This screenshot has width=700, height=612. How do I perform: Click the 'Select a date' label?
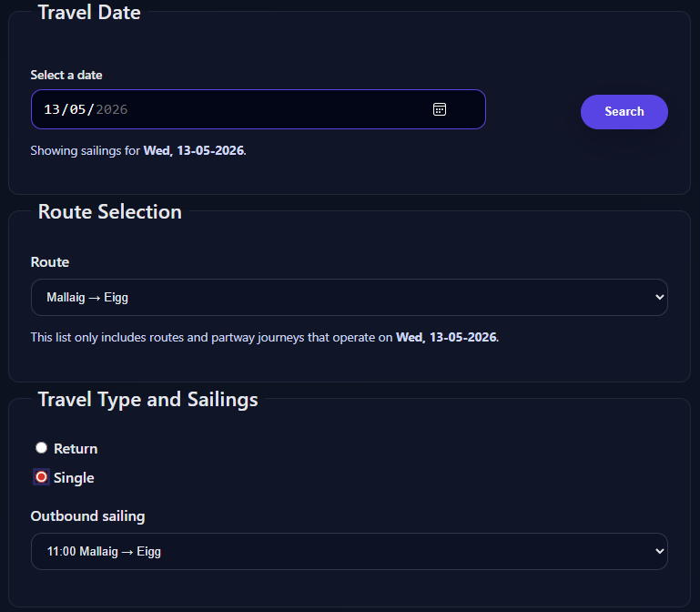tap(66, 75)
